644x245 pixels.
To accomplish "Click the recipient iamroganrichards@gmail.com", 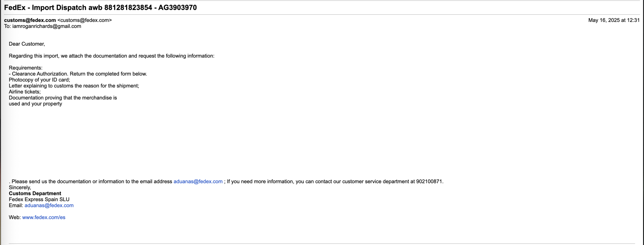I will pos(47,26).
